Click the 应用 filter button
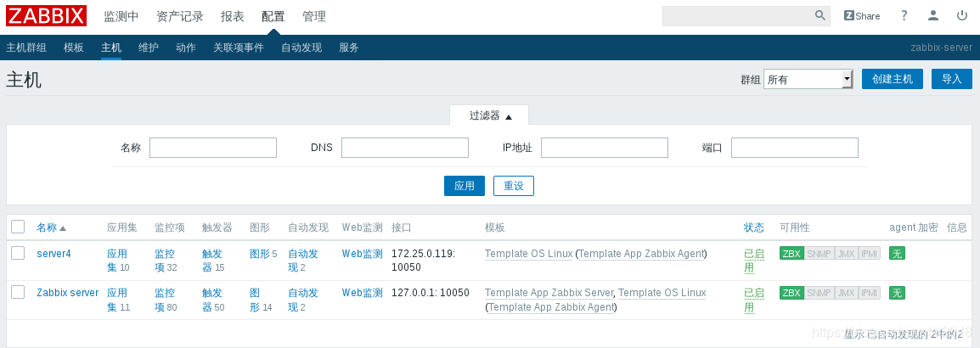Screen dimensions: 980x348 click(465, 186)
